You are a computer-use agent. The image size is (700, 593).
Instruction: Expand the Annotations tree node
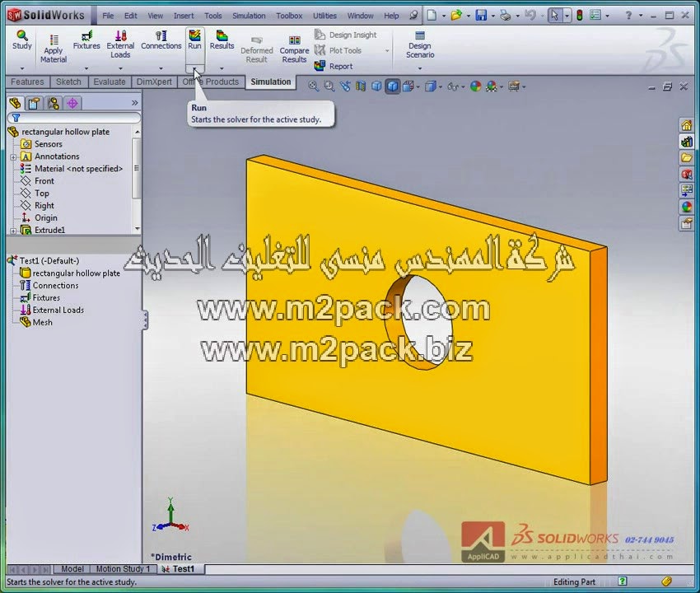(x=13, y=156)
